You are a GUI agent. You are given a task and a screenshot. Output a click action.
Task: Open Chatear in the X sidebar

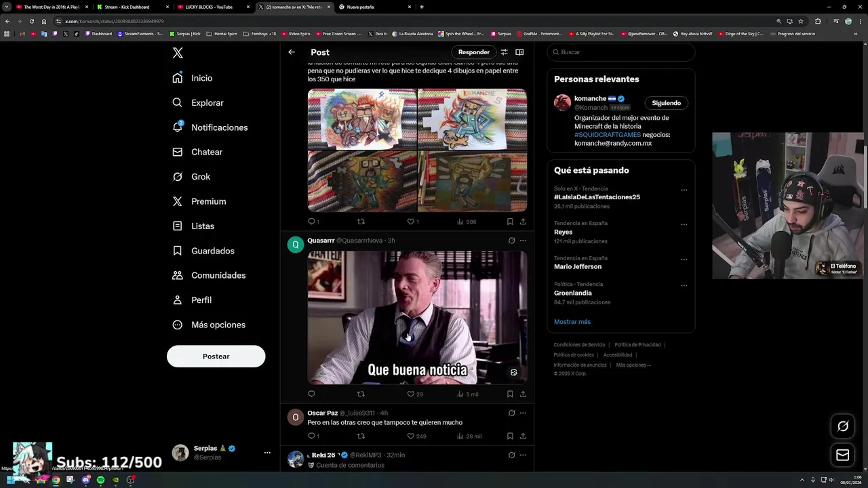pyautogui.click(x=197, y=152)
